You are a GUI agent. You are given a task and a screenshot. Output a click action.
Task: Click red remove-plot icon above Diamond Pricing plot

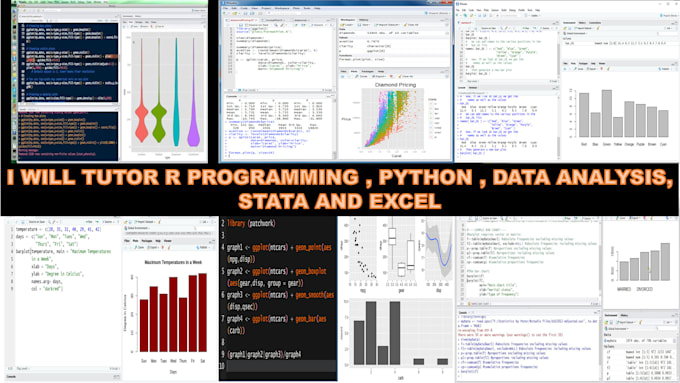(391, 76)
